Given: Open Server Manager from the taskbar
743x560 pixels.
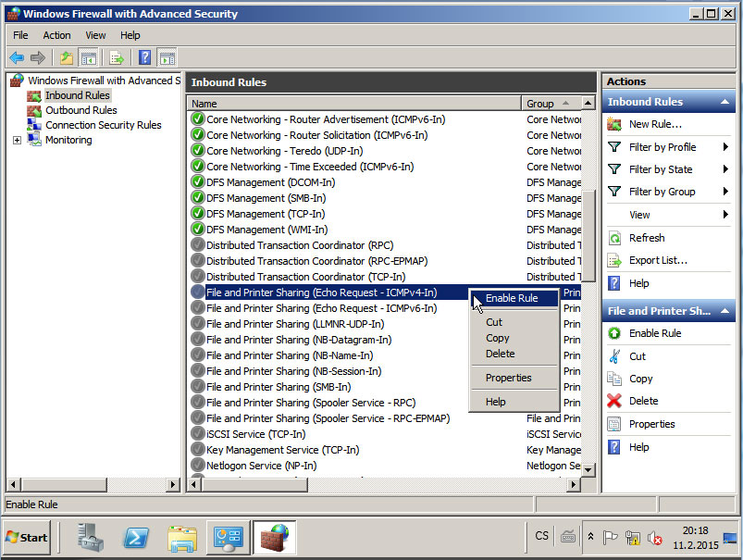Looking at the screenshot, I should click(x=92, y=537).
